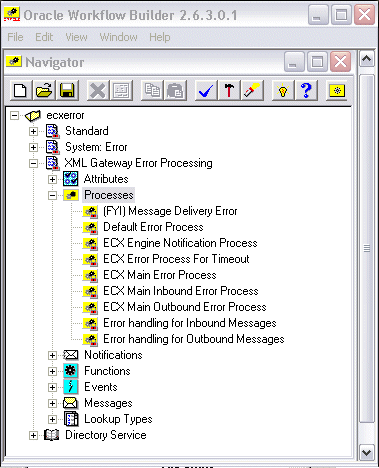The height and width of the screenshot is (468, 379).
Task: Click the Lookup Types icon
Action: (x=71, y=419)
